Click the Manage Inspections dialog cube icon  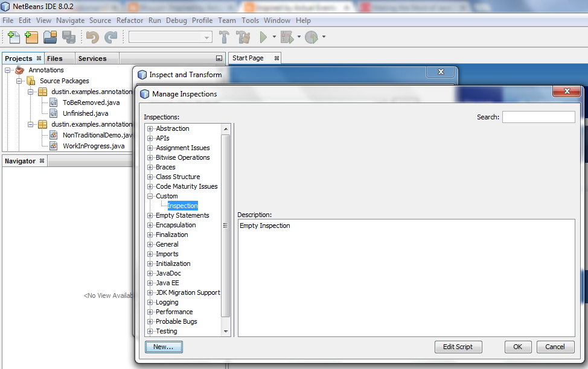pos(144,94)
